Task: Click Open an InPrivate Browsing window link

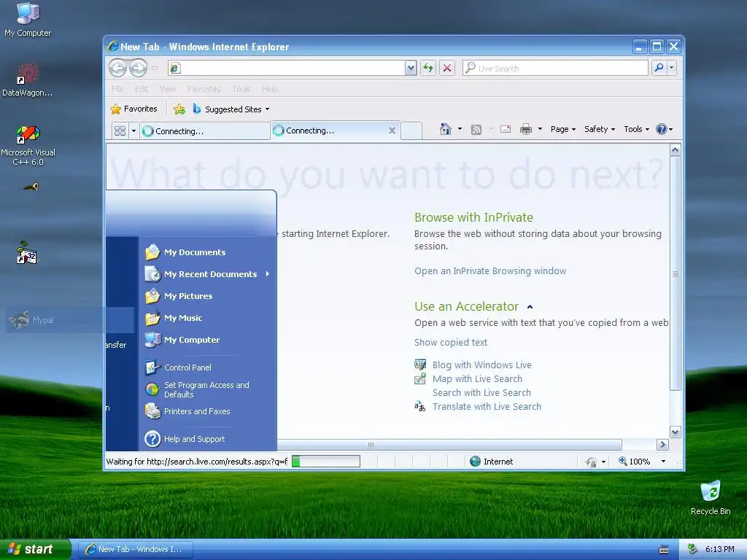Action: [x=490, y=271]
